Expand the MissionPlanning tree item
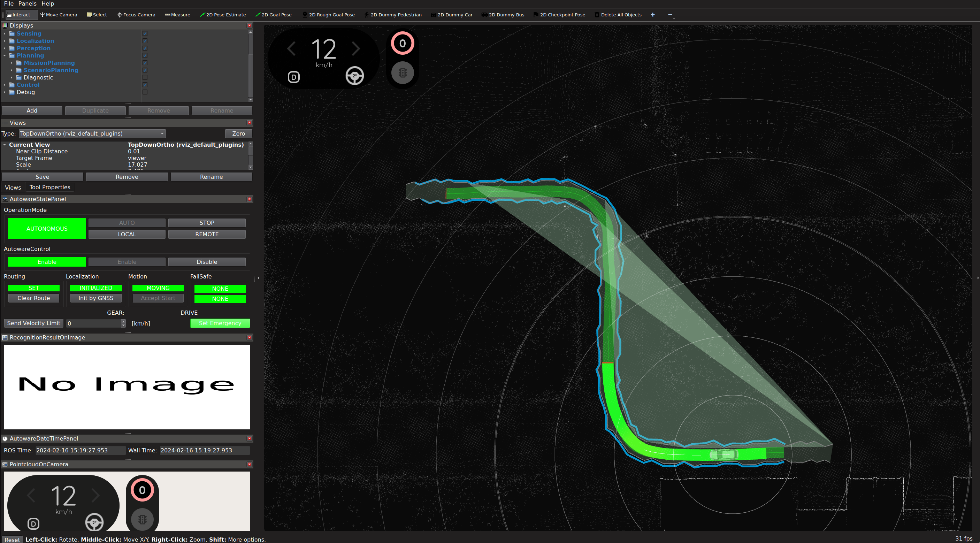Image resolution: width=980 pixels, height=543 pixels. (x=12, y=63)
